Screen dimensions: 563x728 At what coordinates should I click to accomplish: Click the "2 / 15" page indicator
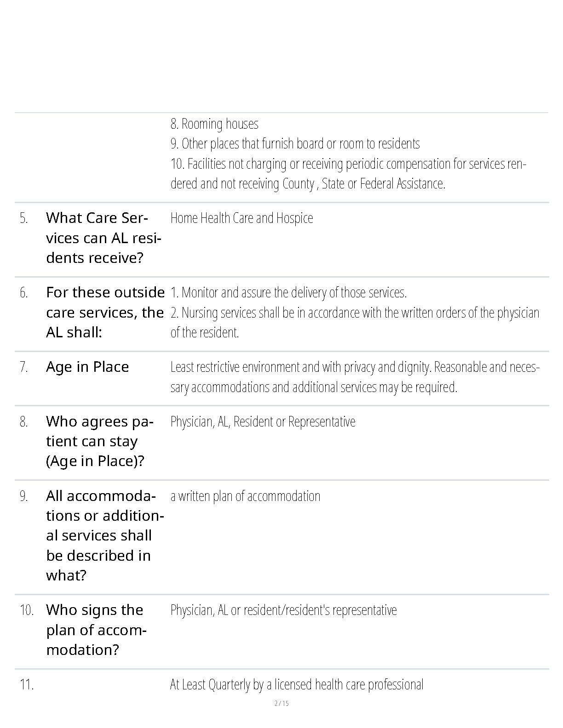coord(281,703)
